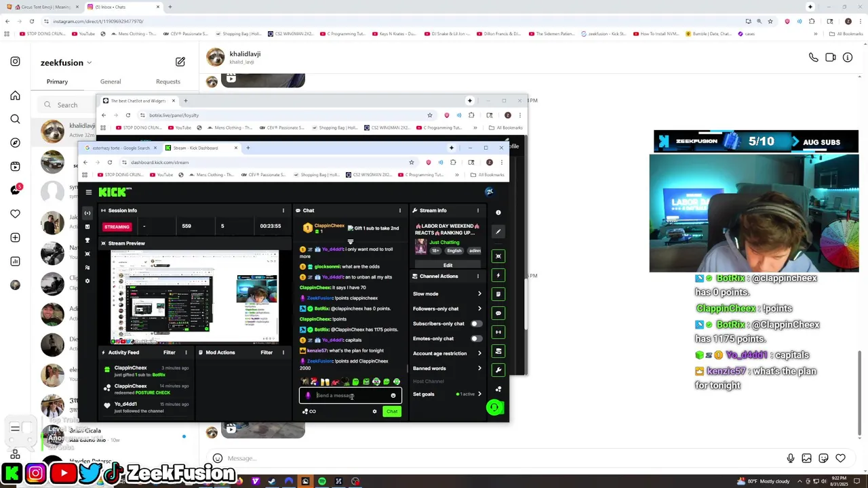This screenshot has width=868, height=488.
Task: Open the emoji picker in Kick chat input
Action: [393, 396]
